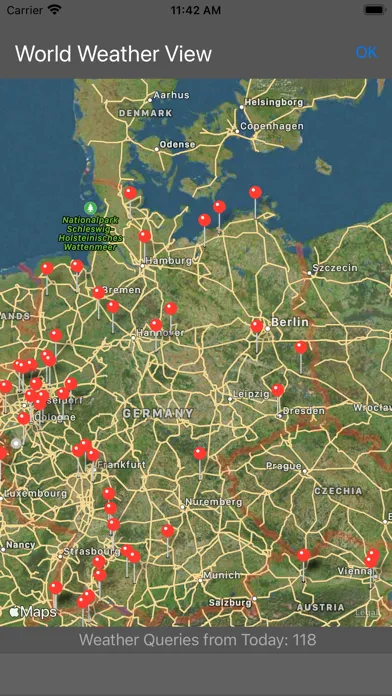Tap the Aarhus city label
This screenshot has height=696, width=392.
(x=171, y=95)
